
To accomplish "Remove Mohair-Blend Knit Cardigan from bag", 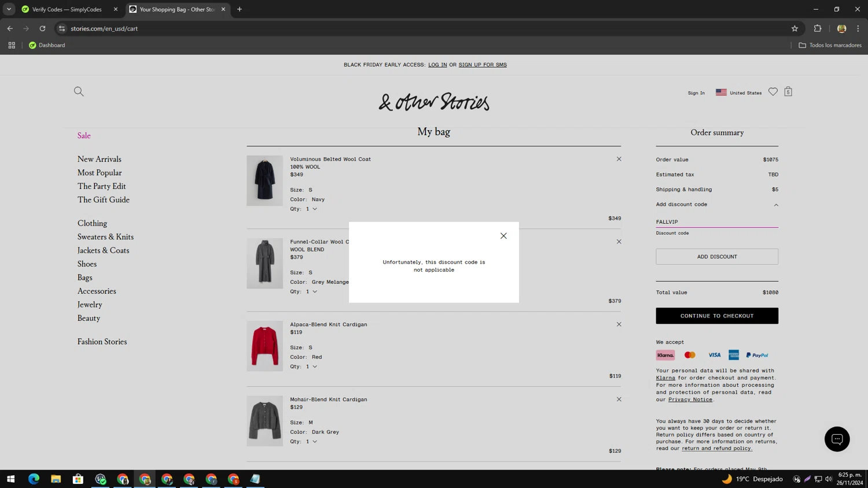I will 619,400.
